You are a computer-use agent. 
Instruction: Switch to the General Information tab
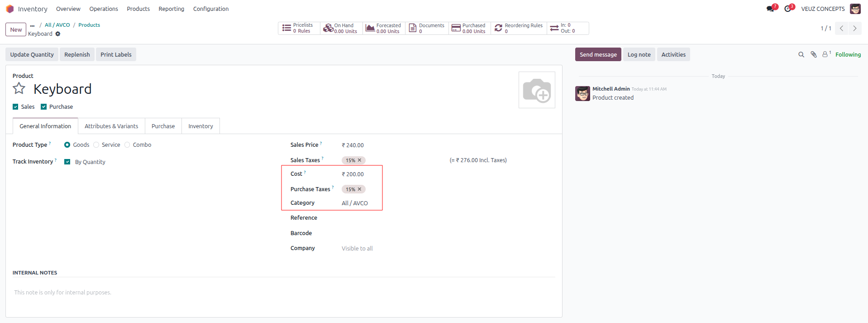[45, 126]
